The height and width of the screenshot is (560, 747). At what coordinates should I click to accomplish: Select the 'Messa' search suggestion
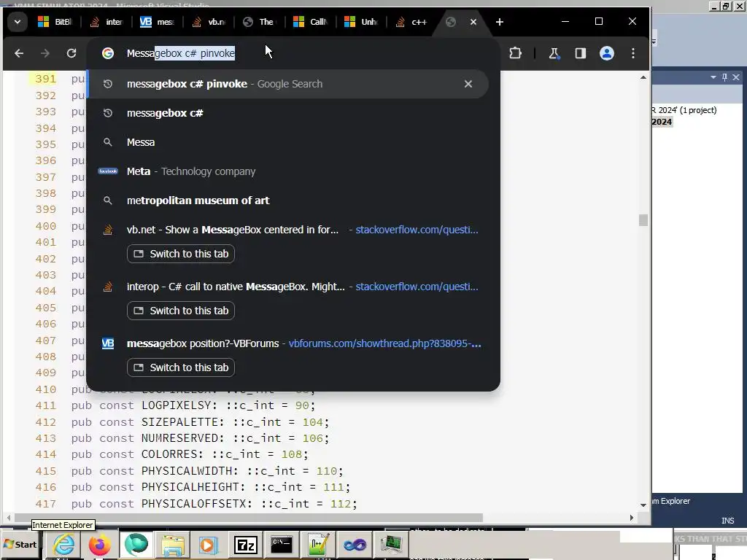[x=288, y=142]
